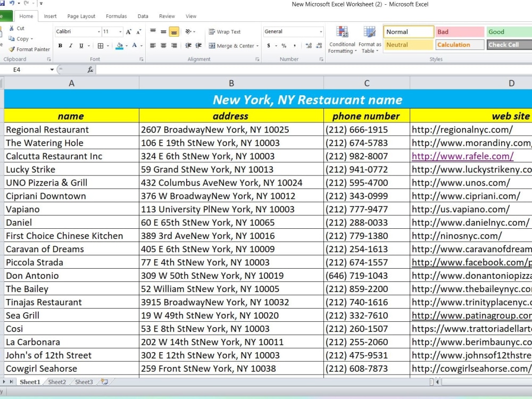Screen dimensions: 532x399
Task: Toggle Bold formatting
Action: [x=60, y=45]
